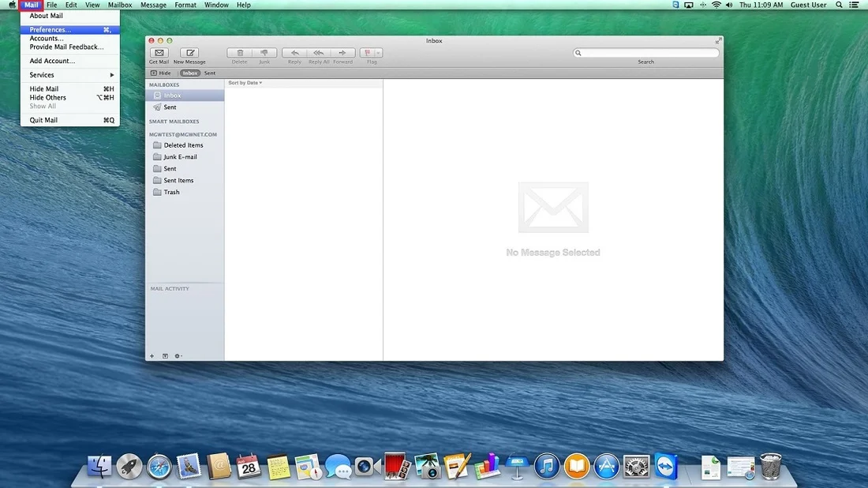The image size is (868, 488).
Task: Open the Guest User menu
Action: pos(808,5)
